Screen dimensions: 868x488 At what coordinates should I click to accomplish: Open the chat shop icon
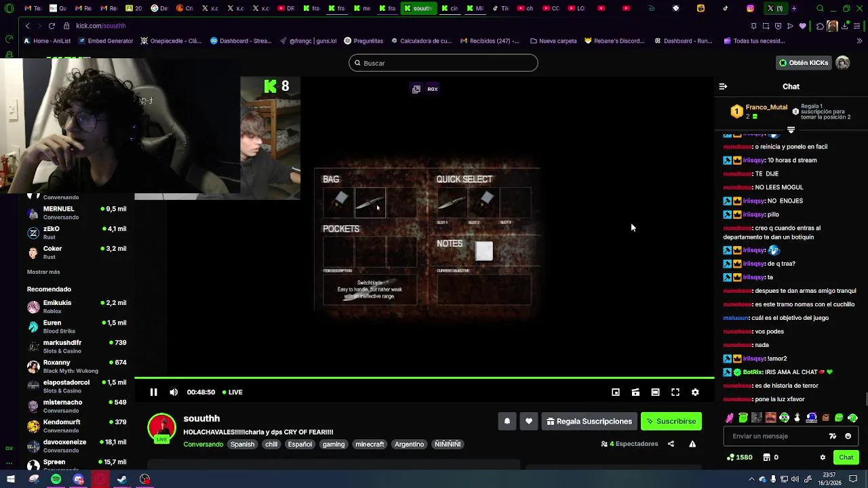766,457
